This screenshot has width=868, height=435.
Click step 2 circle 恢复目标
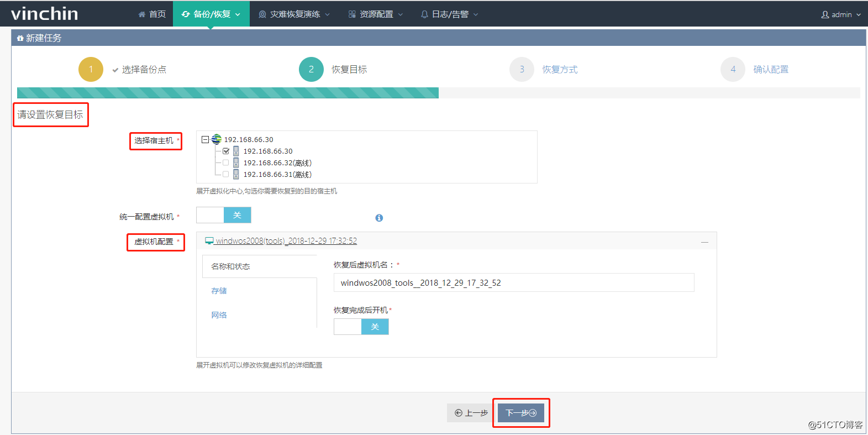point(311,69)
